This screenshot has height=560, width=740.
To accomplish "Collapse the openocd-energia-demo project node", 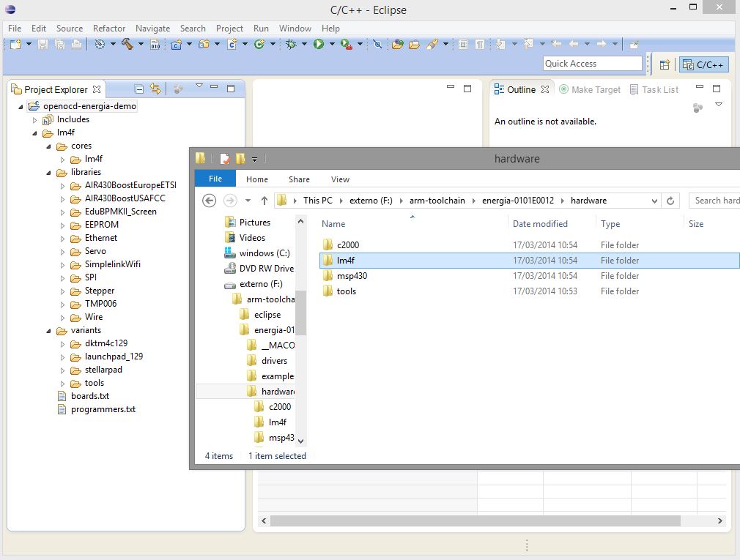I will (x=21, y=107).
